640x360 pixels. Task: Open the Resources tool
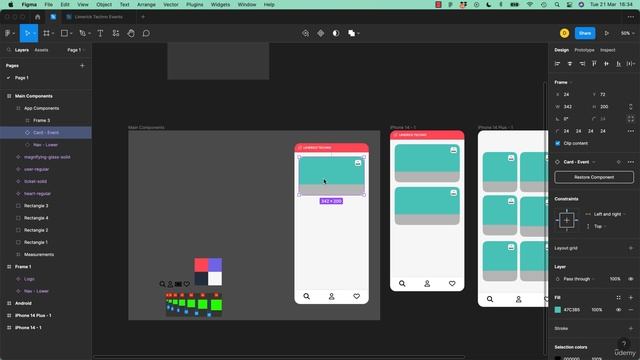[116, 33]
